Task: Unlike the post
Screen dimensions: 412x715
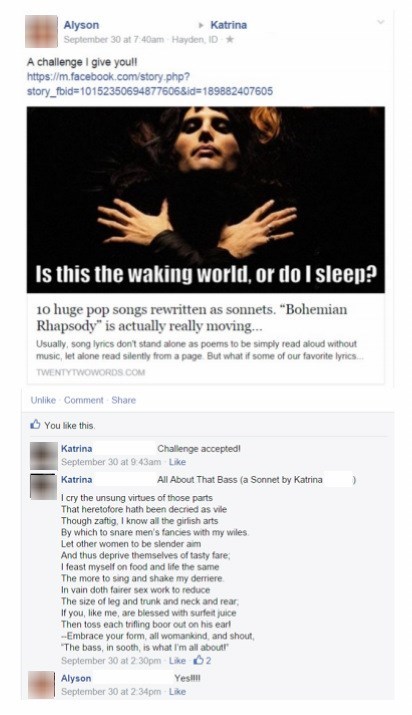Action: [x=43, y=400]
